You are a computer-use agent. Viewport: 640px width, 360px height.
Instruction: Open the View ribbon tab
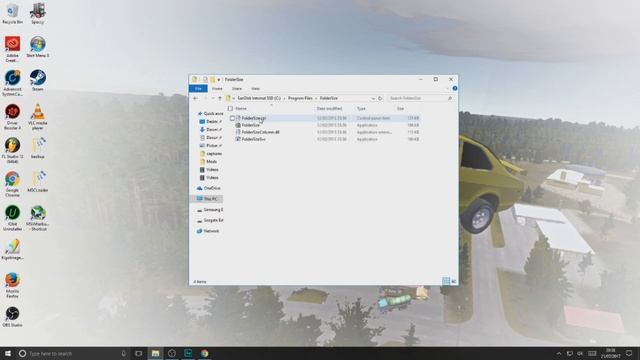[x=256, y=89]
